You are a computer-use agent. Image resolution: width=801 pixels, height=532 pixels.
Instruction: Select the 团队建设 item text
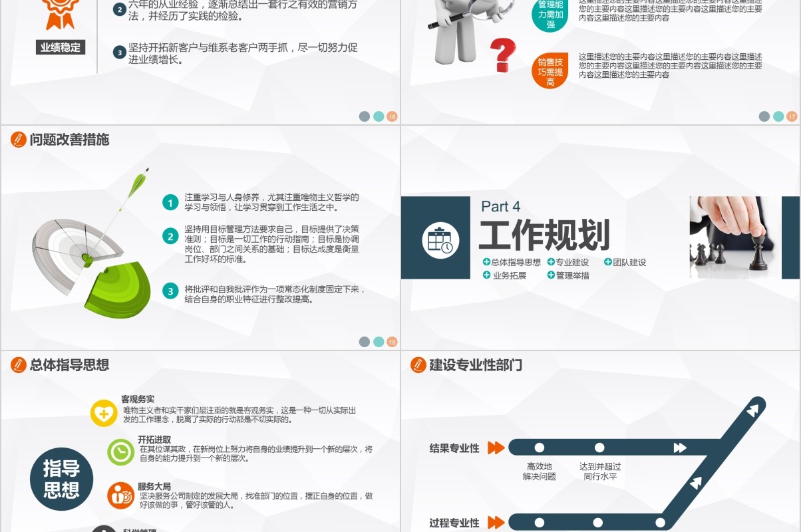pyautogui.click(x=629, y=262)
